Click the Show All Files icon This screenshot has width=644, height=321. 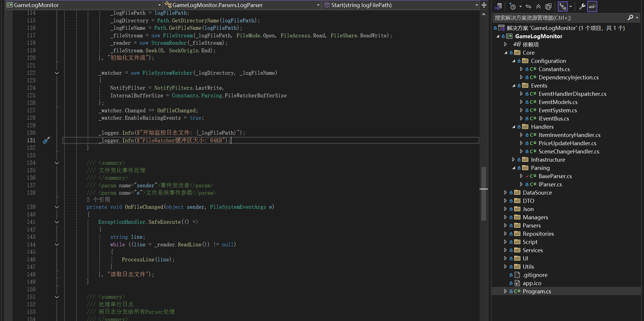[548, 6]
